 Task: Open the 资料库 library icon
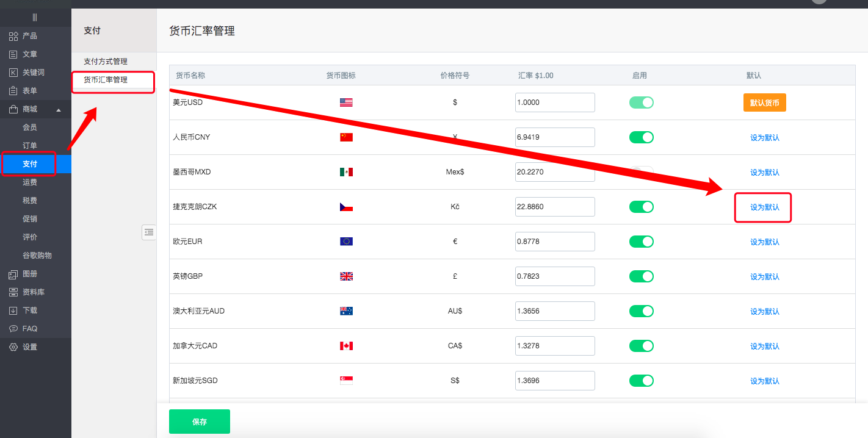click(x=13, y=292)
